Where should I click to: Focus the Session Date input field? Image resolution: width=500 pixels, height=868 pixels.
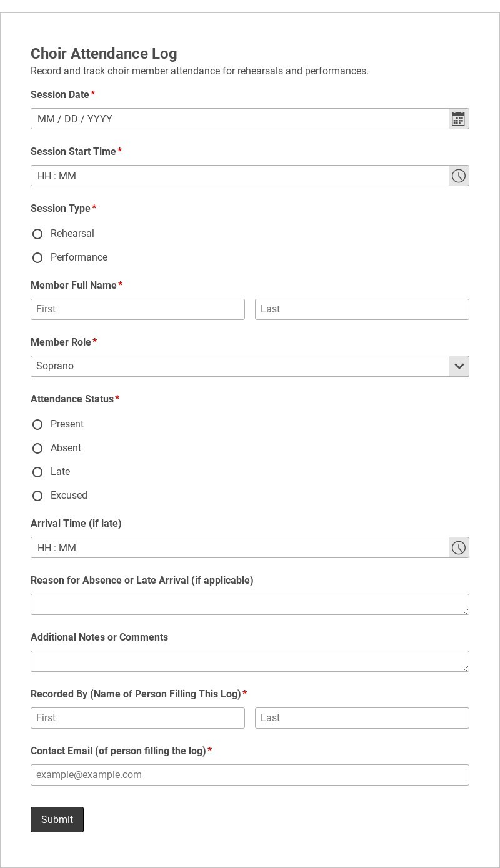(x=240, y=119)
